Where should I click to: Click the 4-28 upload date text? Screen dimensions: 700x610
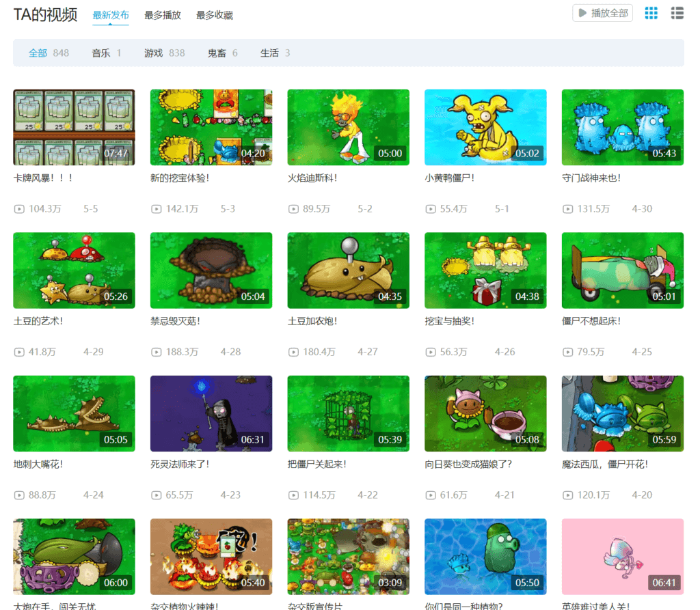(x=230, y=352)
